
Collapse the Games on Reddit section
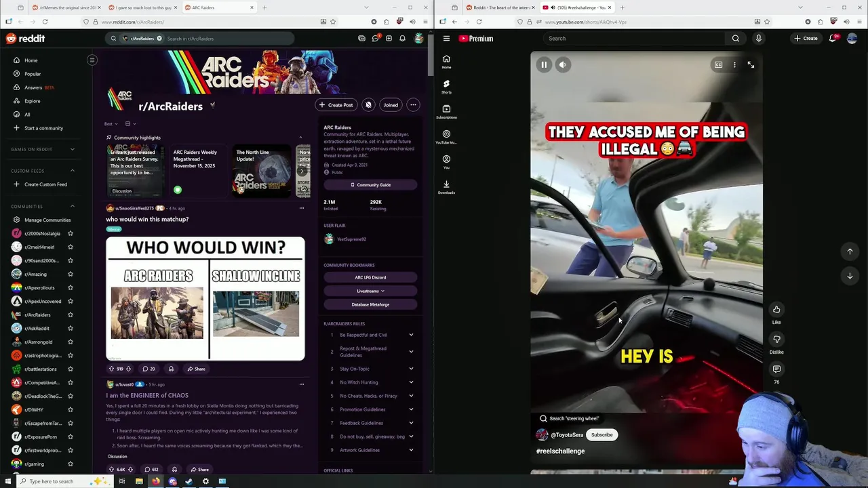[73, 149]
